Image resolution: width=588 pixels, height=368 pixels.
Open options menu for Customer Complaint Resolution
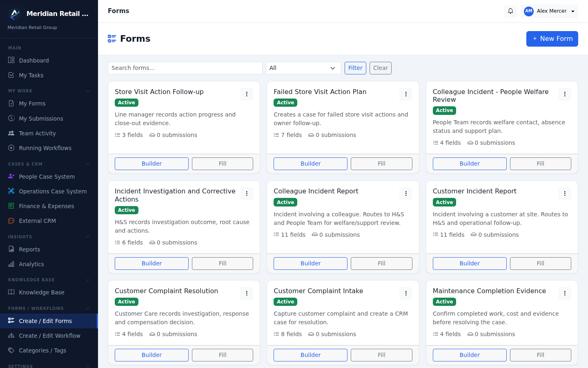[247, 293]
